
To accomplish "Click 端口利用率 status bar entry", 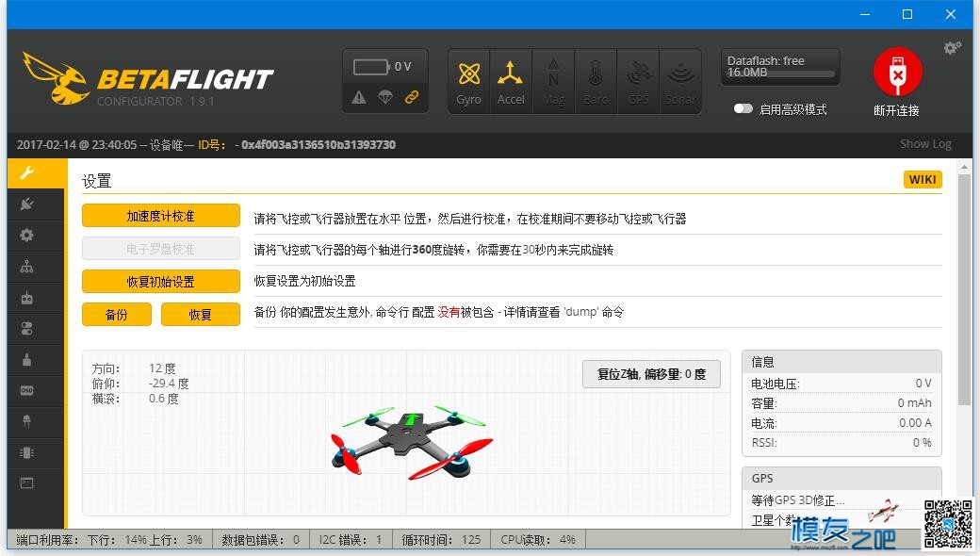I will coord(109,540).
